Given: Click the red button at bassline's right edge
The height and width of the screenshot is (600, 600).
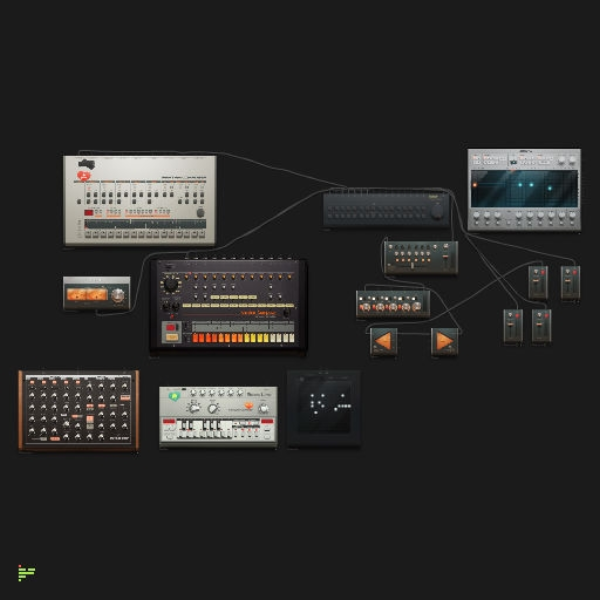Looking at the screenshot, I should click(x=267, y=421).
